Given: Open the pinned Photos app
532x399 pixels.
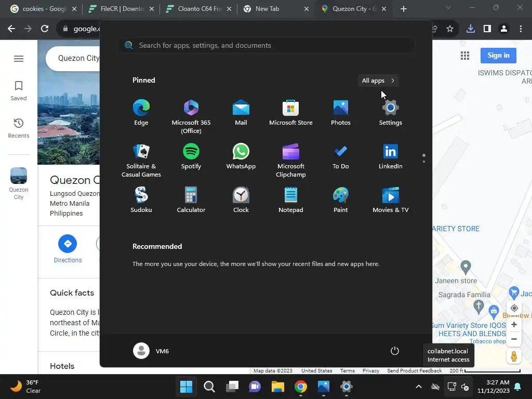Looking at the screenshot, I should point(341,113).
